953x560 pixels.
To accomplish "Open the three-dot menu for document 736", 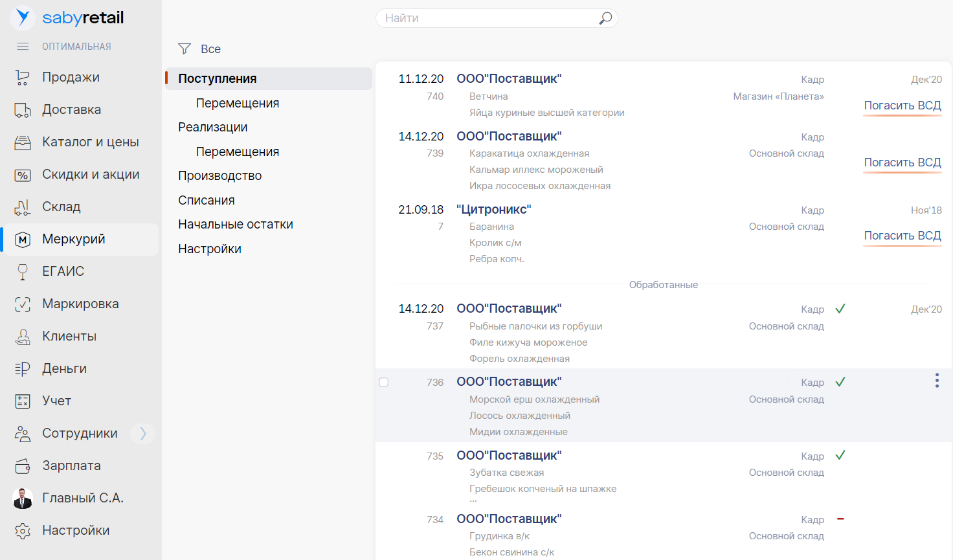I will 937,381.
